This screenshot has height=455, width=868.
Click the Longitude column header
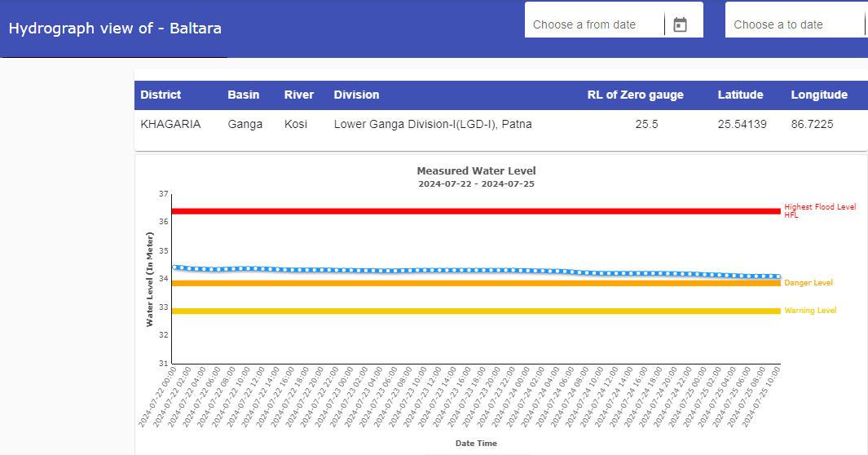pyautogui.click(x=819, y=95)
